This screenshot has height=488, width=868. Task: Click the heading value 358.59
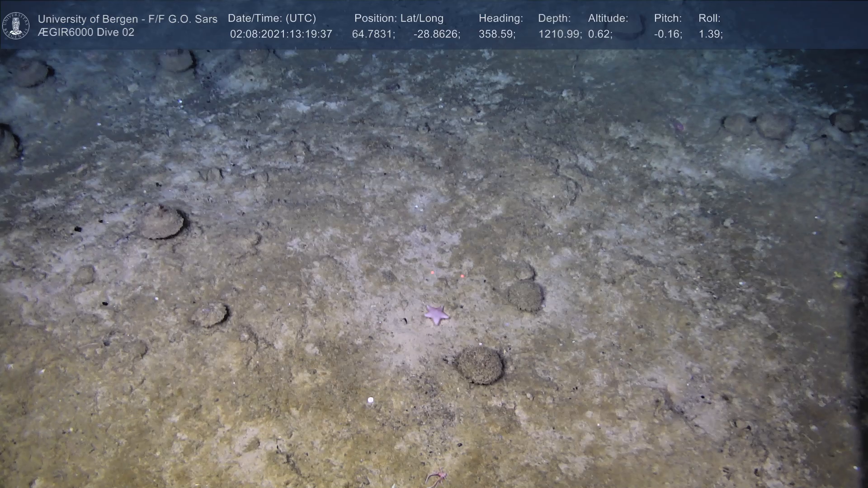click(497, 34)
